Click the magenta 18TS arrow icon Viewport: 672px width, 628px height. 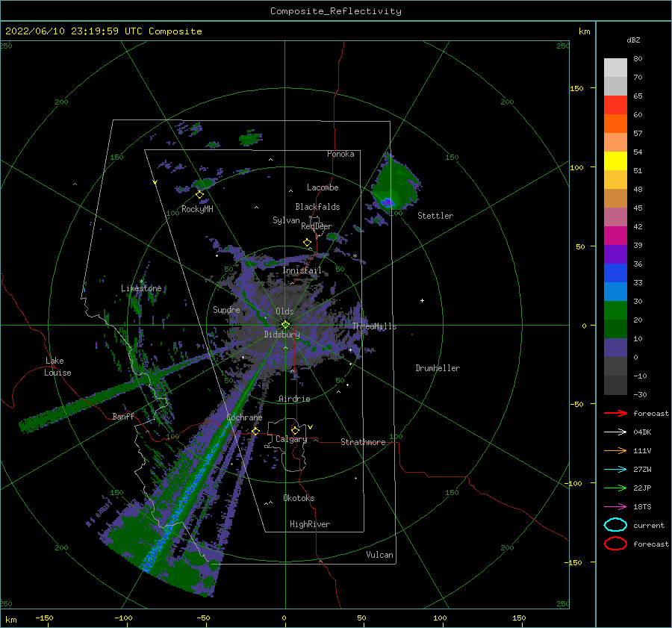(x=615, y=507)
